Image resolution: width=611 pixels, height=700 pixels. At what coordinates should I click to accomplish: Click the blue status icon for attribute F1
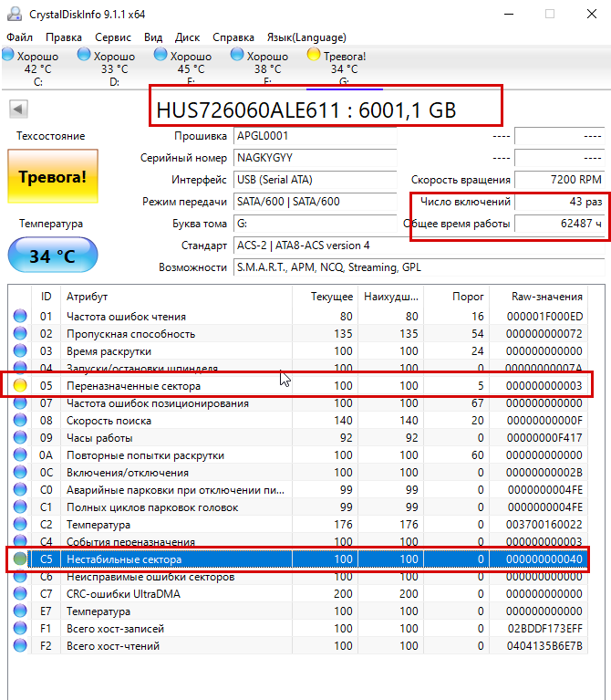(20, 629)
